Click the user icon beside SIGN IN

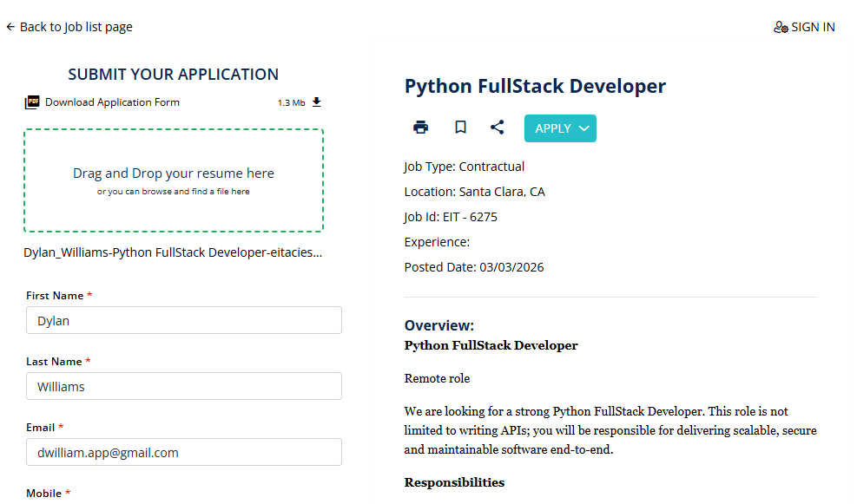pos(781,27)
